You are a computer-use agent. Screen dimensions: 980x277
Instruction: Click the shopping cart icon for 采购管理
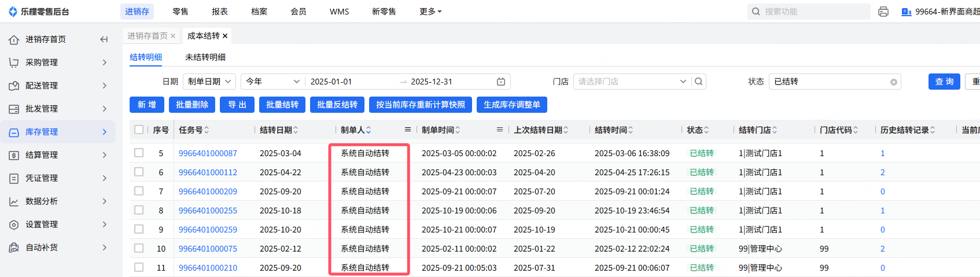click(14, 62)
